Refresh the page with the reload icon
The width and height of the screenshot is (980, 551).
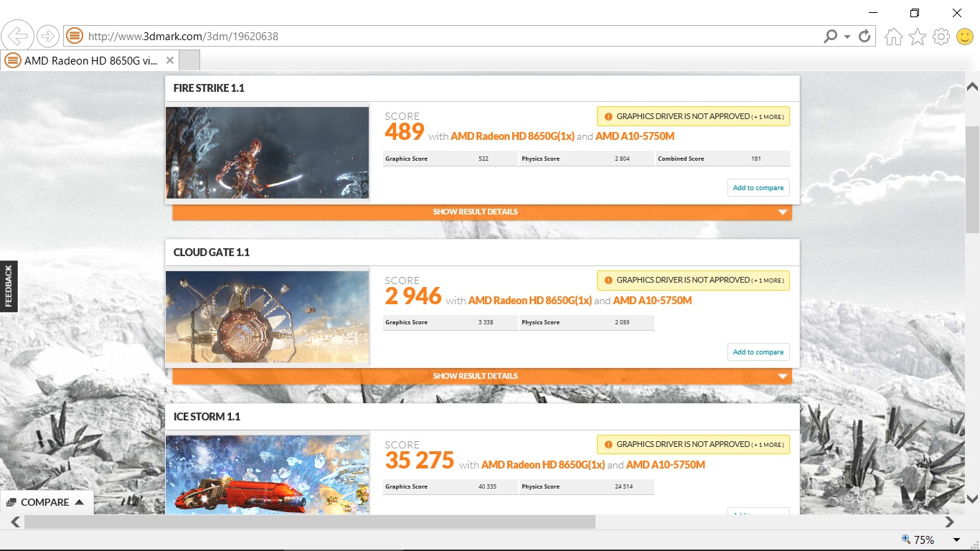tap(864, 36)
